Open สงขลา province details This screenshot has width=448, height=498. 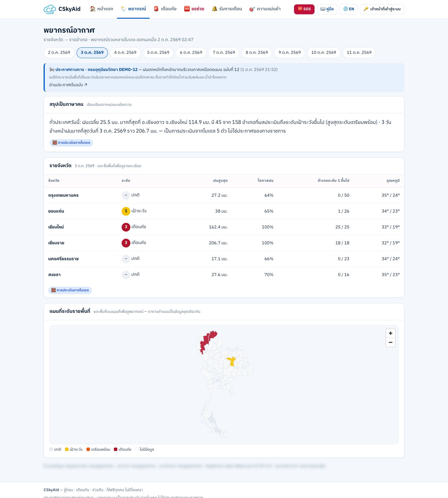[54, 275]
